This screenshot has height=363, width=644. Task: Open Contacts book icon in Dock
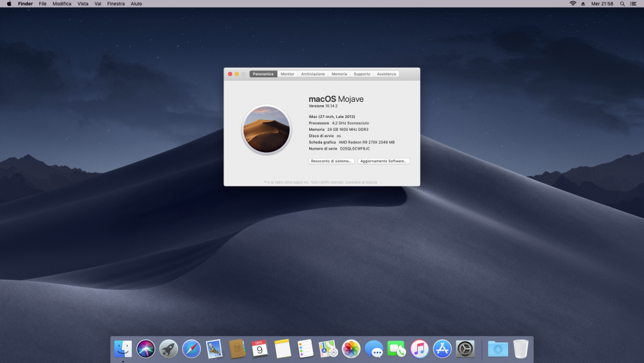[237, 349]
